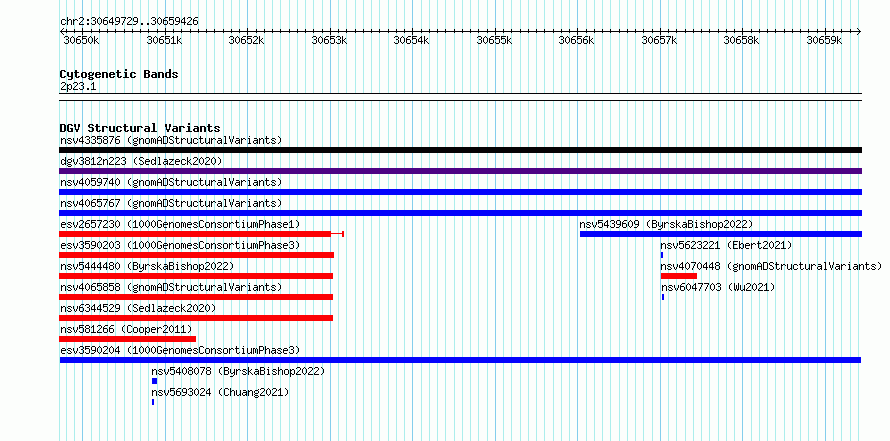Open the esv3590203 label link
The width and height of the screenshot is (890, 441).
coord(180,245)
